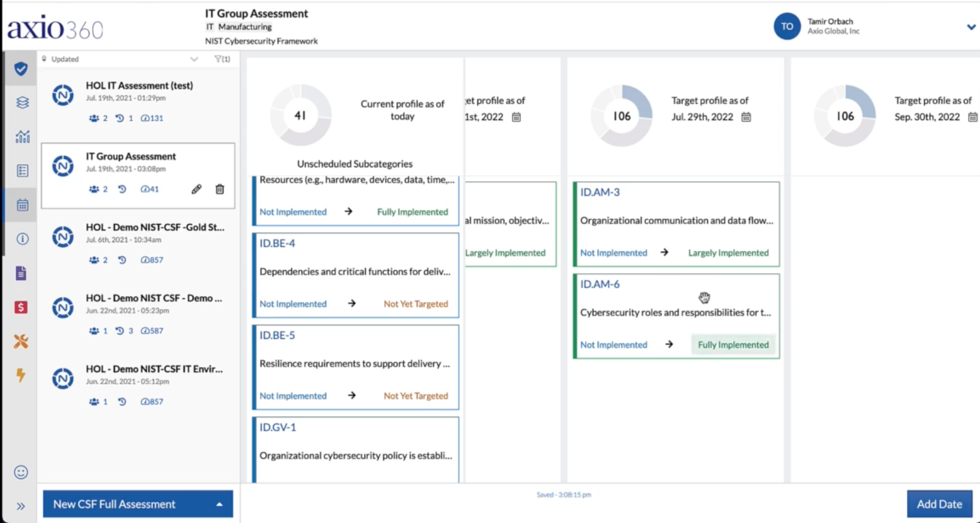Click Not Yet Targeted on ID.BE-4
Image resolution: width=980 pixels, height=523 pixels.
416,304
